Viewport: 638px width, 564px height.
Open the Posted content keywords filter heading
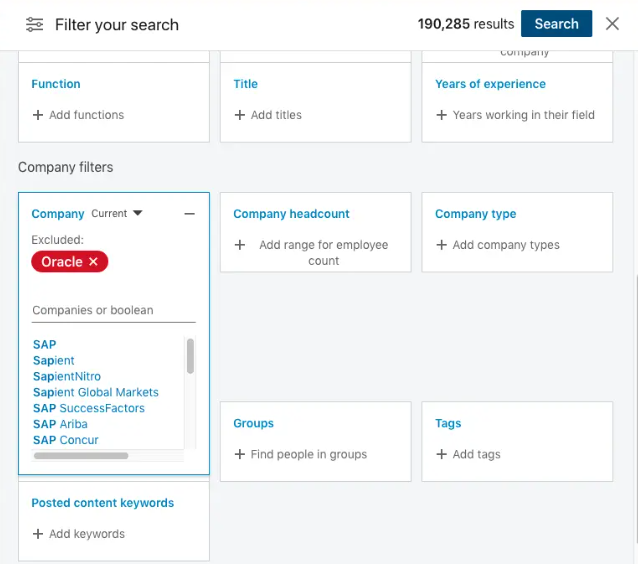coord(103,503)
